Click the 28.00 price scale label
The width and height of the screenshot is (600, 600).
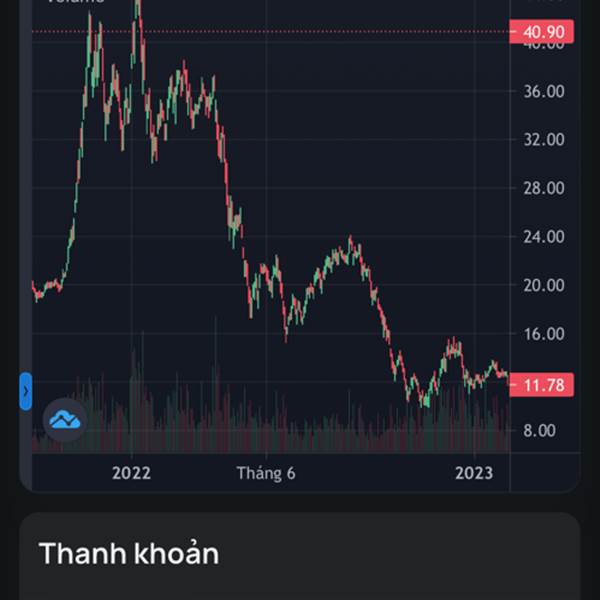[x=544, y=188]
